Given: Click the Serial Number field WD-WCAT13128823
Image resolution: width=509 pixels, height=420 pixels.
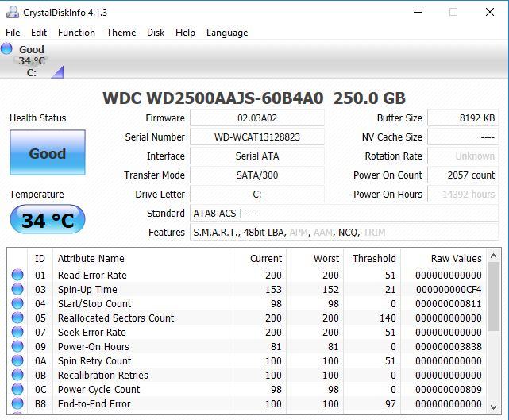Looking at the screenshot, I should click(x=257, y=137).
